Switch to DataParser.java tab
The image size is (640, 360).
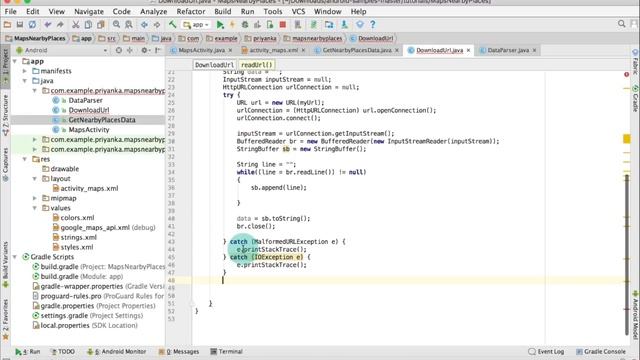tap(508, 50)
